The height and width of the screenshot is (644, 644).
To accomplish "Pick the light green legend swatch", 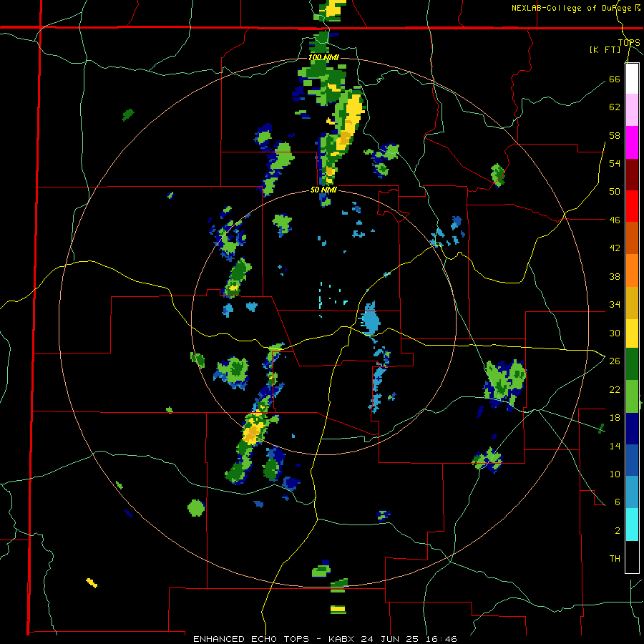I will 632,396.
